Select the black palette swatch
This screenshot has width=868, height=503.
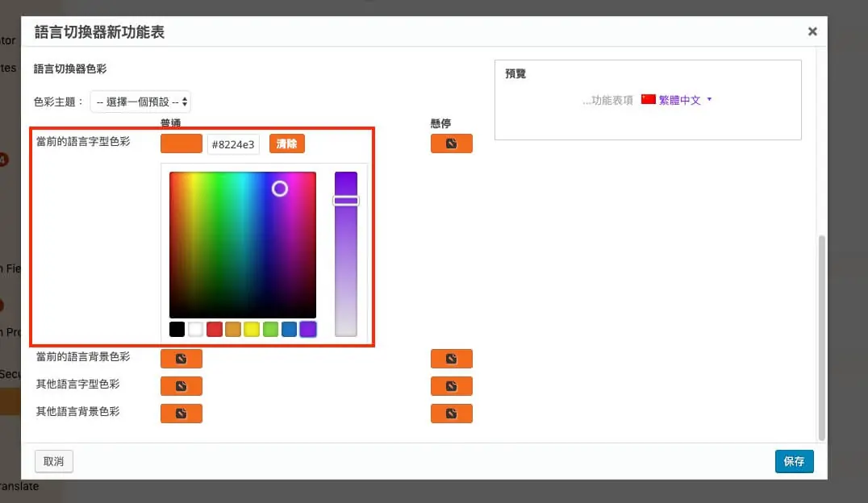point(177,329)
